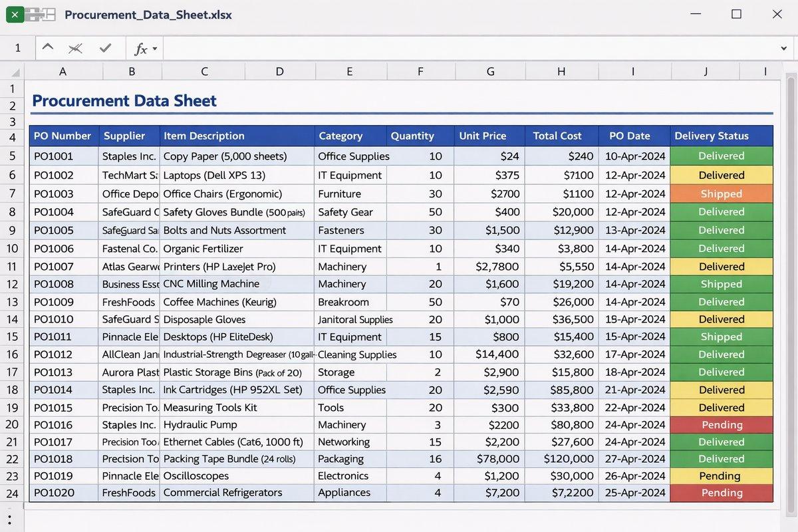The height and width of the screenshot is (532, 798).
Task: Click the Atlas Gearw supplier cell
Action: click(x=129, y=267)
